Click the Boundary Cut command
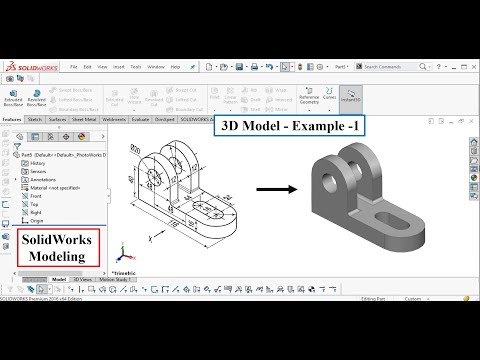 tap(185, 109)
